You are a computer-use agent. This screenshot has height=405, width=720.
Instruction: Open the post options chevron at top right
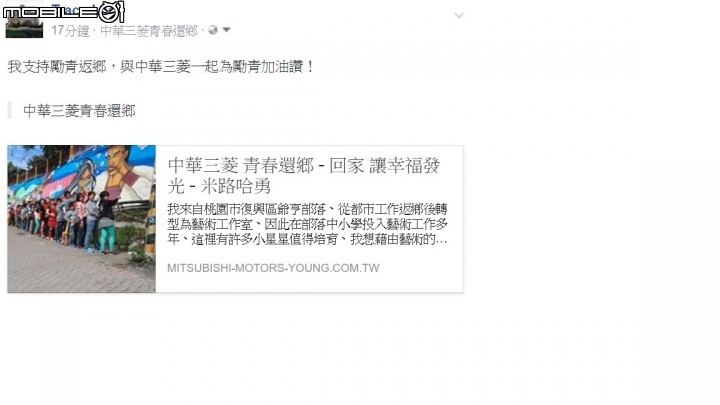459,16
